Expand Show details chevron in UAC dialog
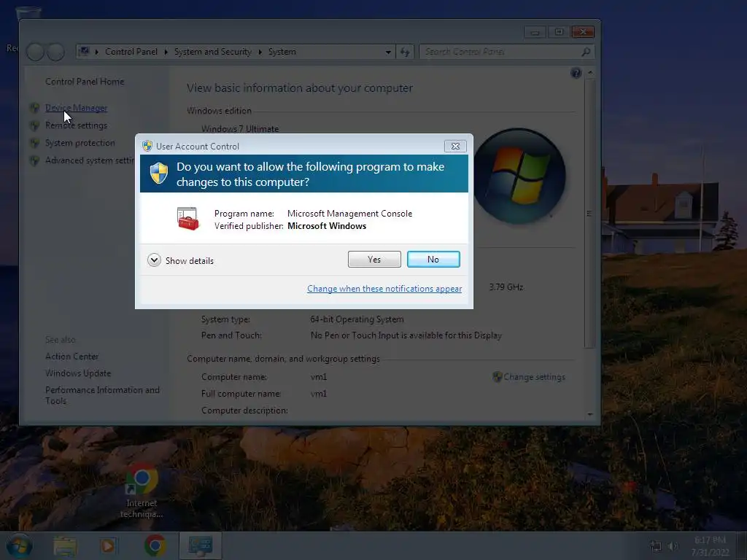This screenshot has height=560, width=747. point(154,260)
